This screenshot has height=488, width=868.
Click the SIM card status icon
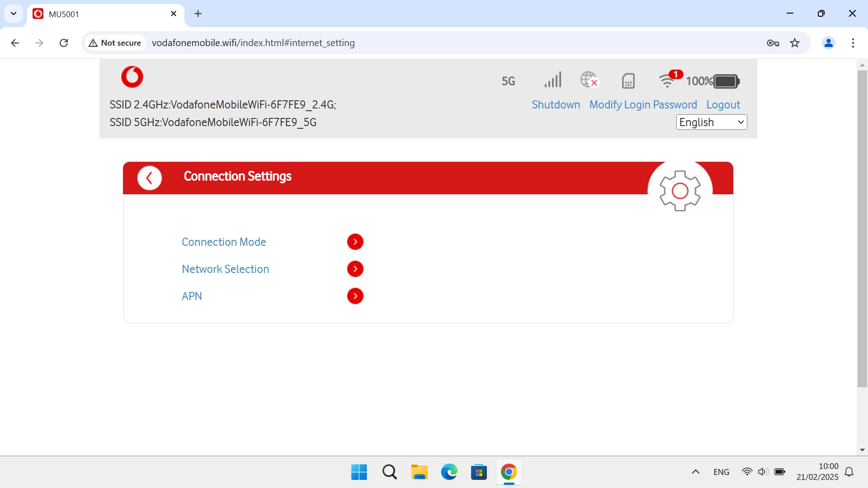[628, 81]
